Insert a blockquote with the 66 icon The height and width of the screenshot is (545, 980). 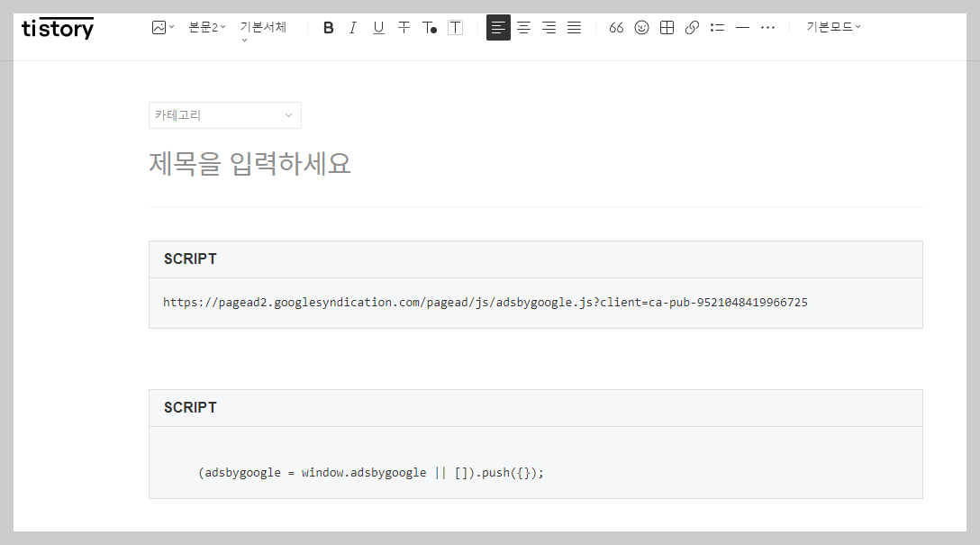pos(616,27)
